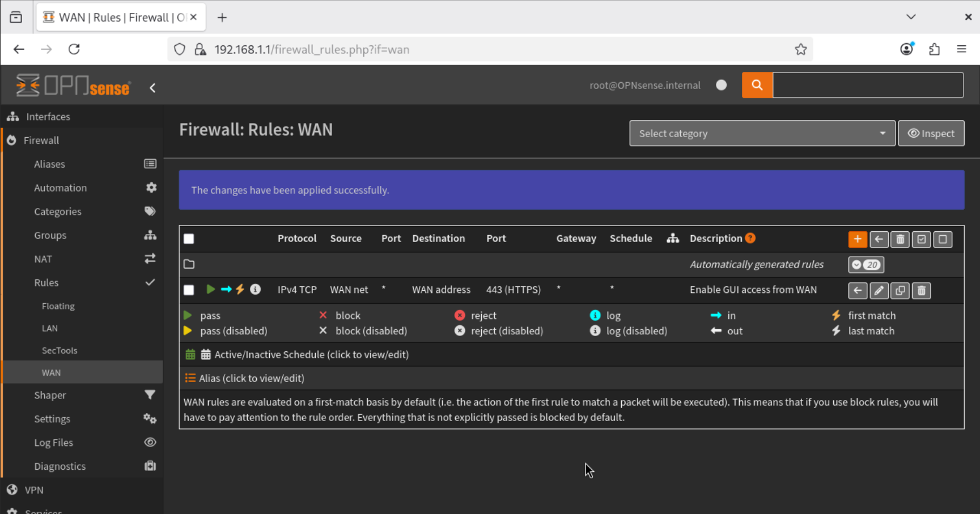The width and height of the screenshot is (980, 514).
Task: Toggle logging info icon on WAN rule
Action: (x=256, y=290)
